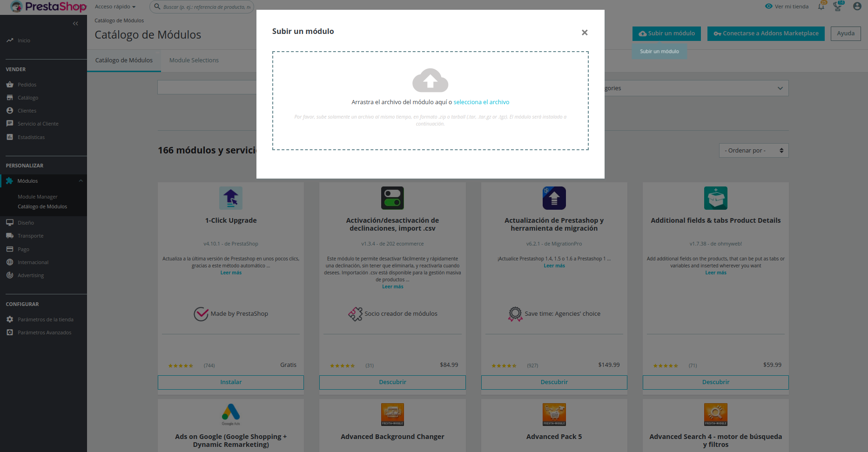This screenshot has width=868, height=452.
Task: Open Pedidos basket icon in sidebar
Action: pyautogui.click(x=10, y=85)
